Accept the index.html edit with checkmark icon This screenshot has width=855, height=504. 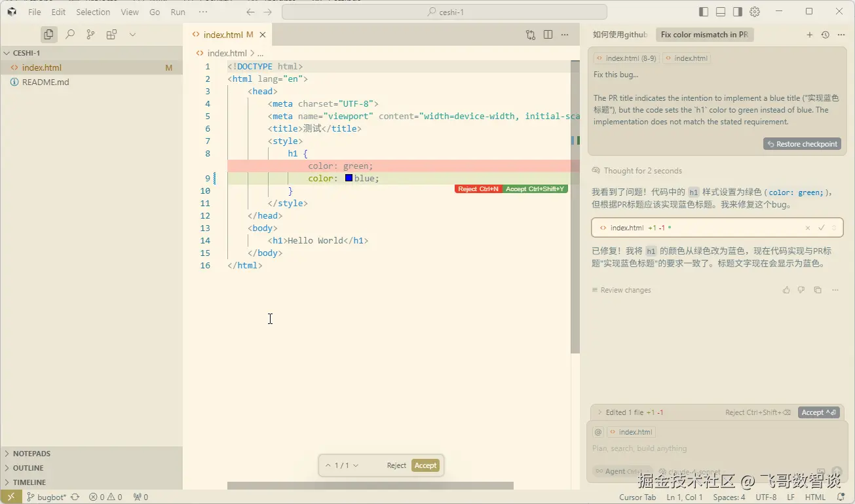[x=821, y=228]
